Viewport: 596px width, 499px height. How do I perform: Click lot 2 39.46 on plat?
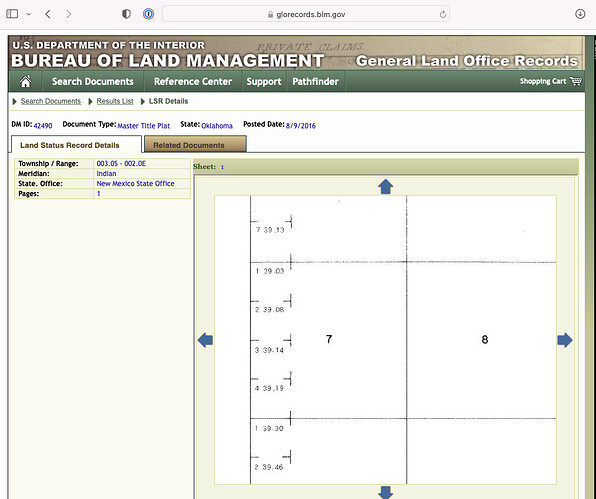269,467
